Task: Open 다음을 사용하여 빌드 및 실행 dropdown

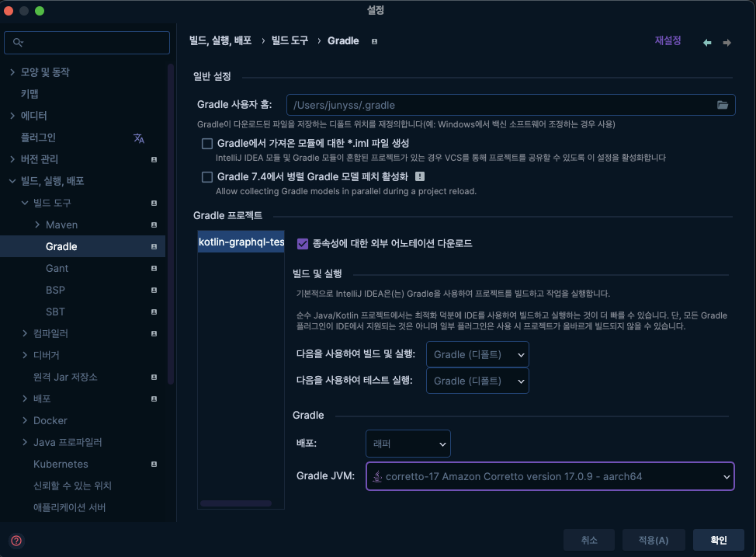Action: (x=477, y=354)
